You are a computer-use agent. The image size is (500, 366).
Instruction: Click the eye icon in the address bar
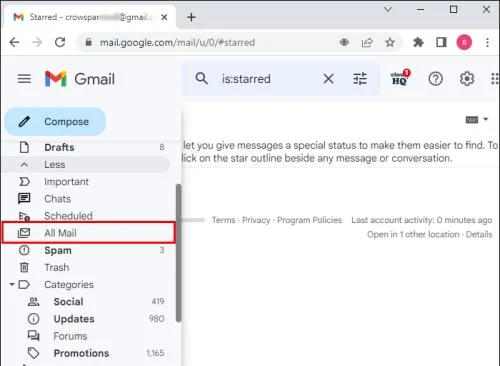[x=344, y=42]
